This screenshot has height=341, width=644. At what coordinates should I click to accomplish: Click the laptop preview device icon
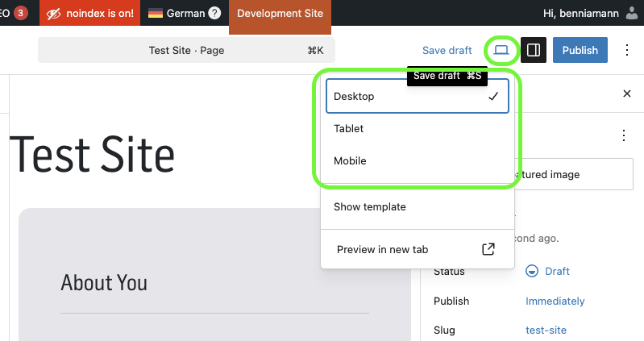(501, 50)
